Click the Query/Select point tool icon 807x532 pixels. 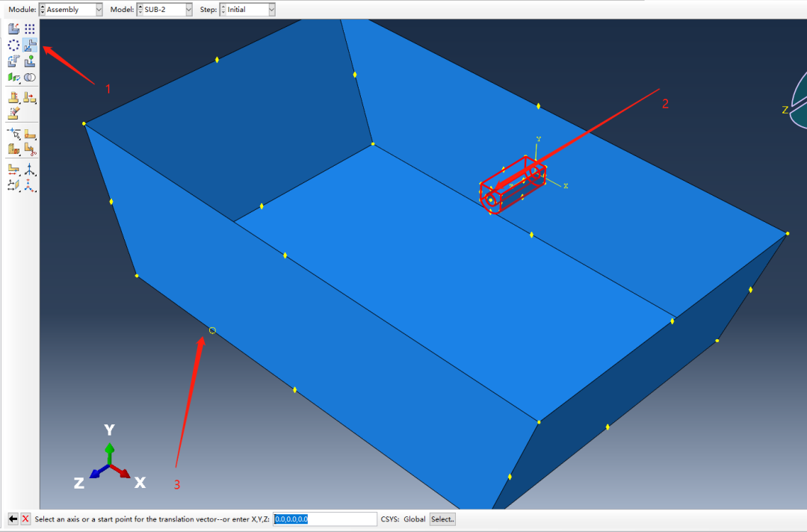pos(13,134)
